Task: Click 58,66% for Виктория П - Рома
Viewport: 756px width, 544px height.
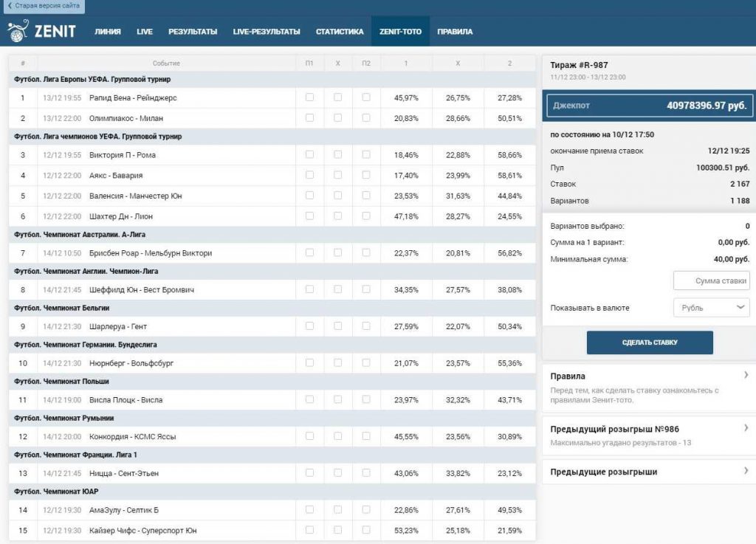Action: click(509, 155)
